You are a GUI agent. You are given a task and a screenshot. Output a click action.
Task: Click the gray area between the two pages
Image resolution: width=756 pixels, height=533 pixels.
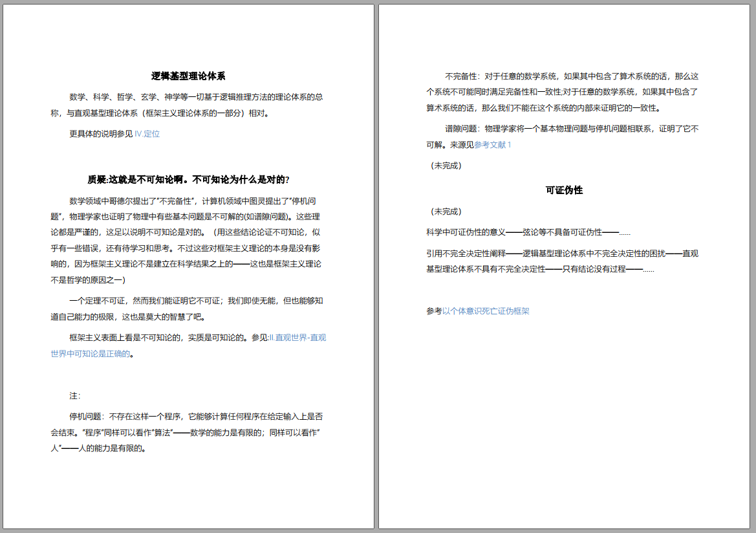tap(377, 259)
